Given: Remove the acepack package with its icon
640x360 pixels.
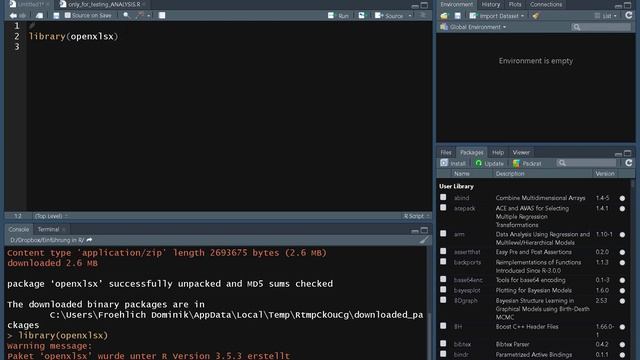Looking at the screenshot, I should [622, 209].
